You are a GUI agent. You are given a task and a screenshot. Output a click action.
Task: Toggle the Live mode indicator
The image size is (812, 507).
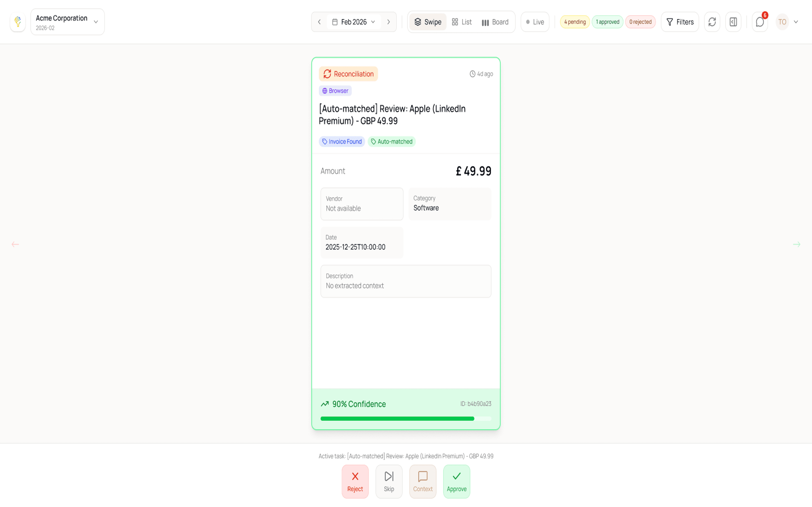click(535, 22)
